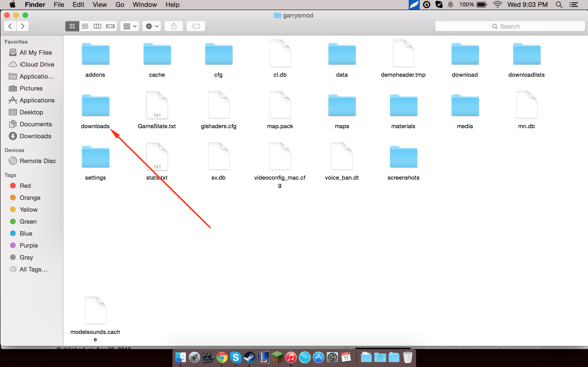
Task: Select the Red tag
Action: pyautogui.click(x=25, y=186)
